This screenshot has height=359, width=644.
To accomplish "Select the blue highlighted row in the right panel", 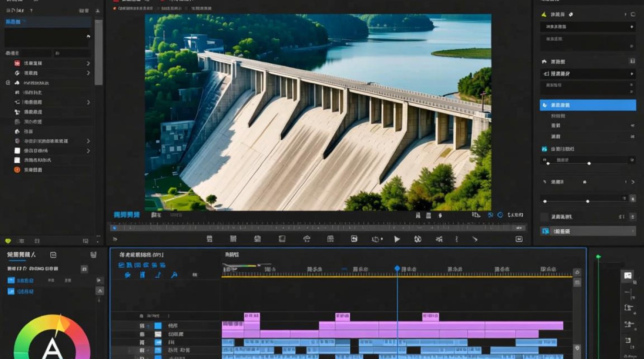I will [x=588, y=105].
